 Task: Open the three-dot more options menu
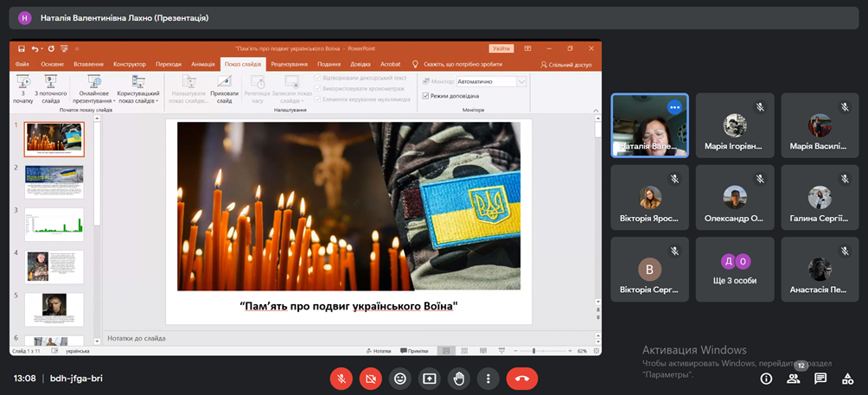(488, 379)
